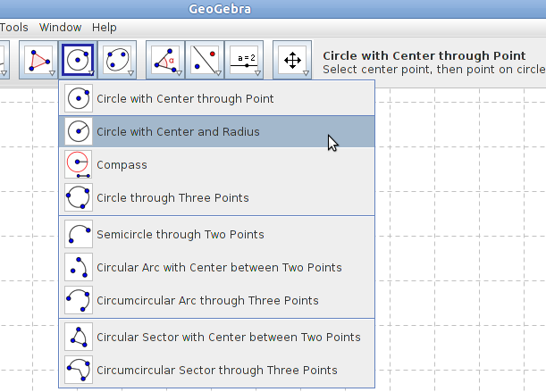Image resolution: width=546 pixels, height=392 pixels.
Task: Open Reflect tool dropdown arrow
Action: coord(218,72)
